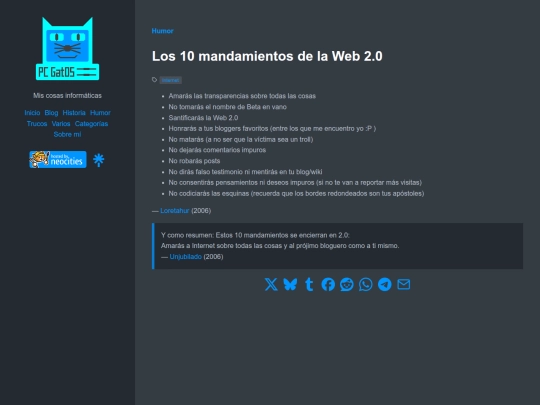
Task: Click item No dirás falso testimonio
Action: tap(245, 172)
